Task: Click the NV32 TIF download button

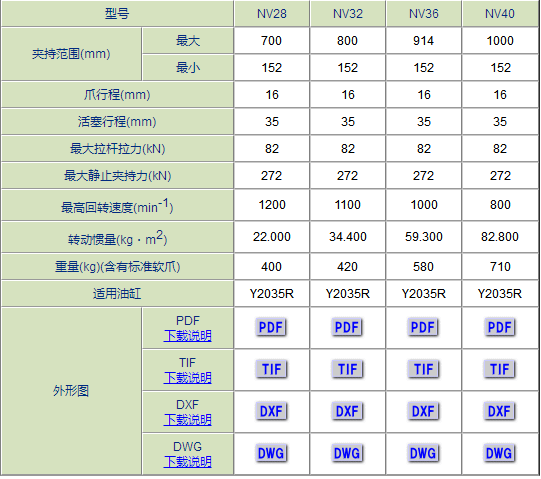Action: (347, 369)
